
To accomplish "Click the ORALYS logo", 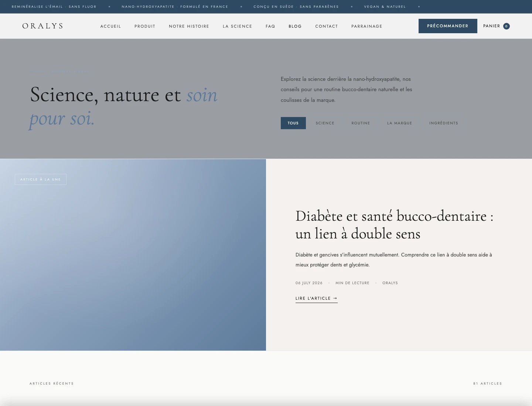I will (42, 26).
